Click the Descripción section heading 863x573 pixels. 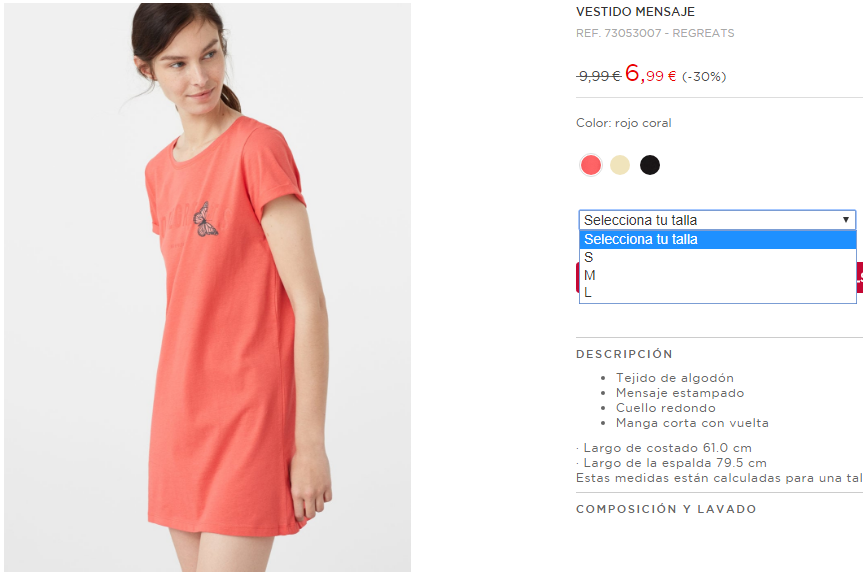(x=624, y=354)
